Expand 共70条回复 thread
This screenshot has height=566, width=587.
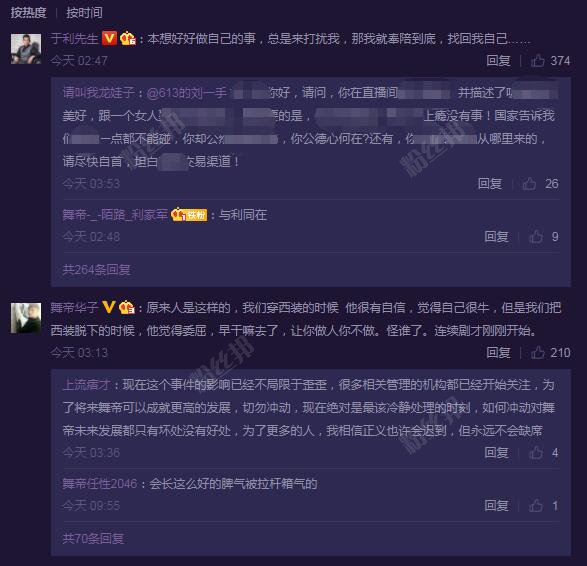point(93,538)
